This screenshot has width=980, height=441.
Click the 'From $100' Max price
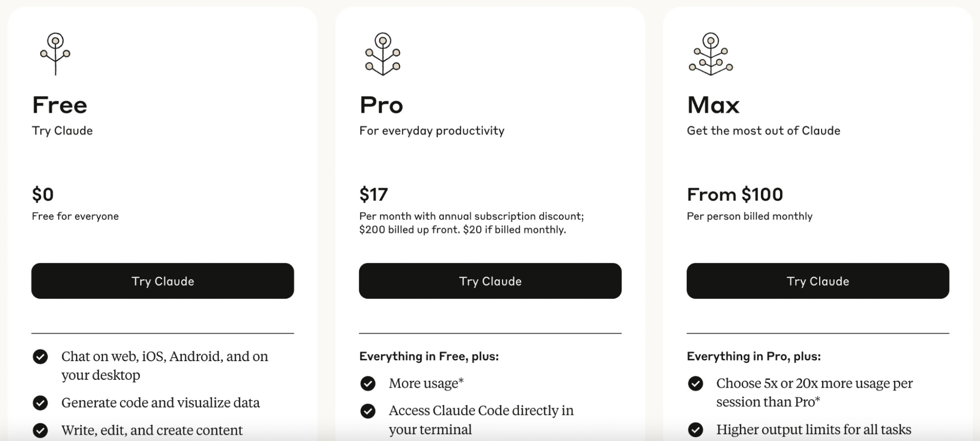click(x=735, y=195)
